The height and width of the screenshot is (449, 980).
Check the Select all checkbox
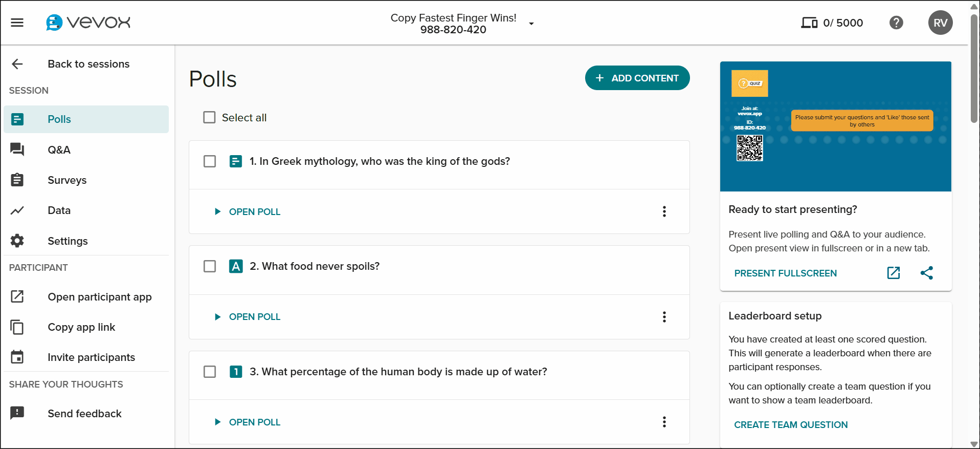209,118
